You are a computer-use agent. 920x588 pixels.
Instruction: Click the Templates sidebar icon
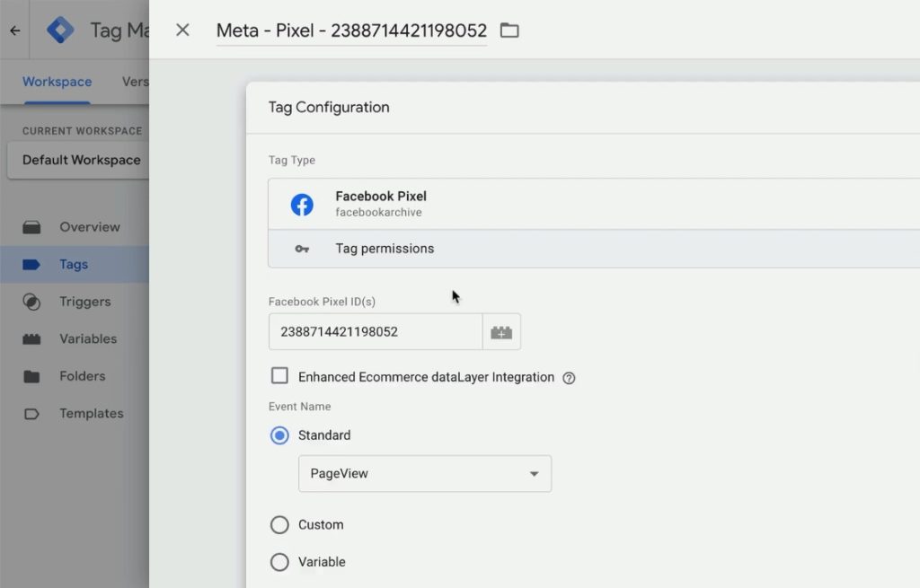(31, 414)
